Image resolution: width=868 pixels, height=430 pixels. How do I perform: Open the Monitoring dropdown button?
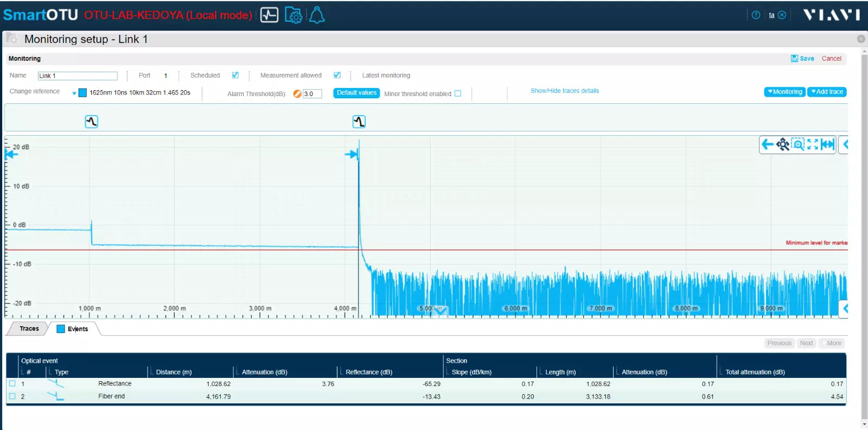click(x=784, y=92)
